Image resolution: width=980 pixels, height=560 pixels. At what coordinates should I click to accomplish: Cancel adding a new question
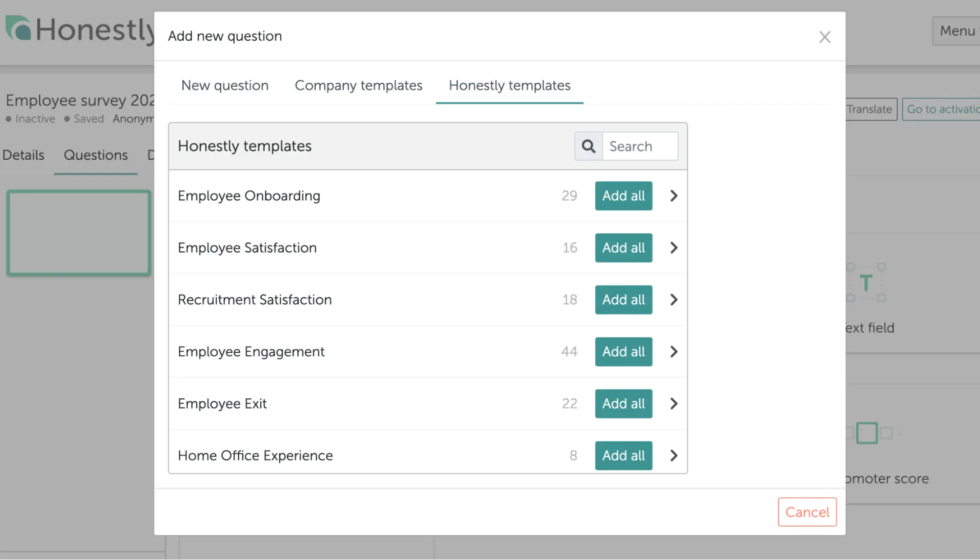[807, 512]
